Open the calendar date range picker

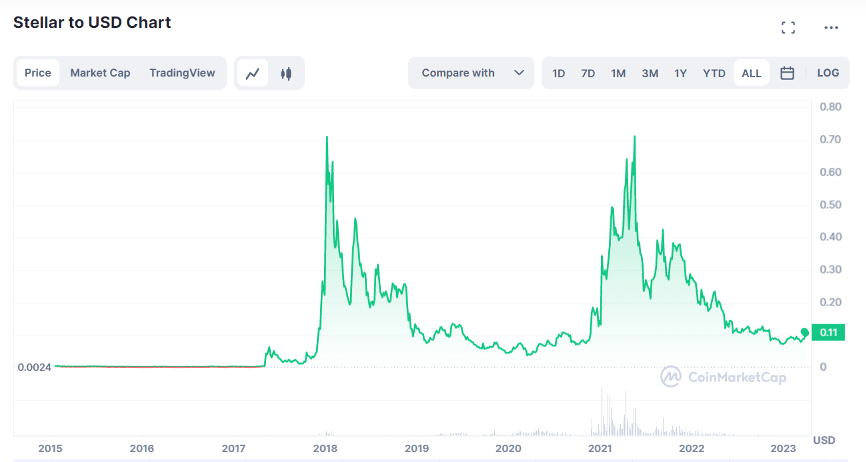[787, 73]
